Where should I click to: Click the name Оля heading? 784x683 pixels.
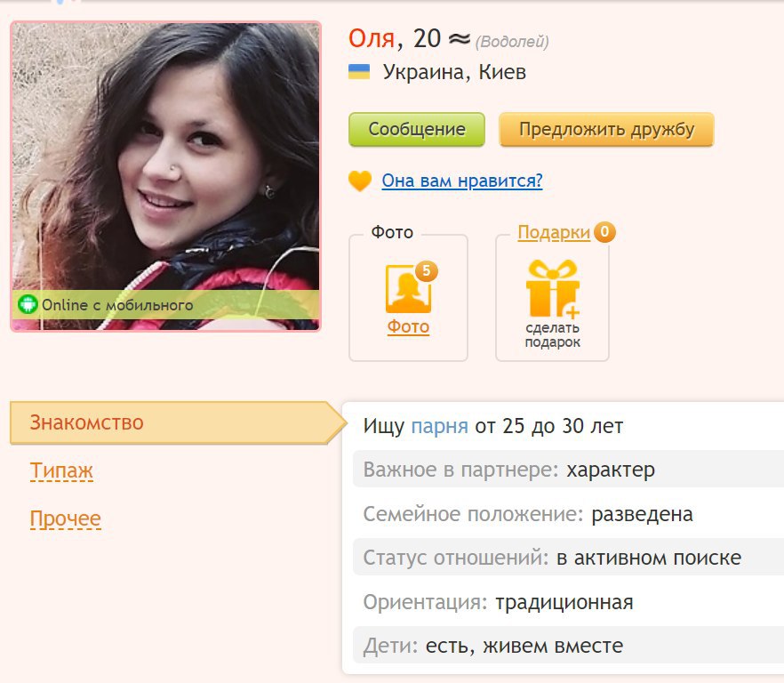[x=372, y=38]
